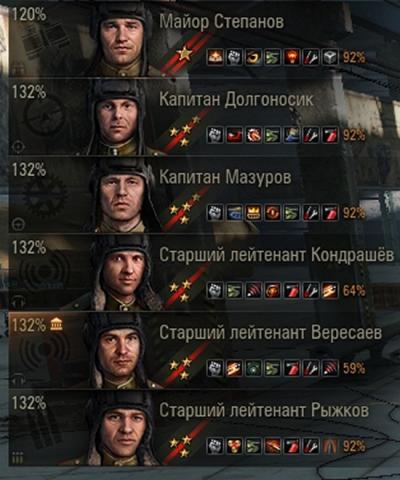This screenshot has height=480, width=400.
Task: Click the 92% skill progress on Stepanov's row
Action: click(x=354, y=58)
